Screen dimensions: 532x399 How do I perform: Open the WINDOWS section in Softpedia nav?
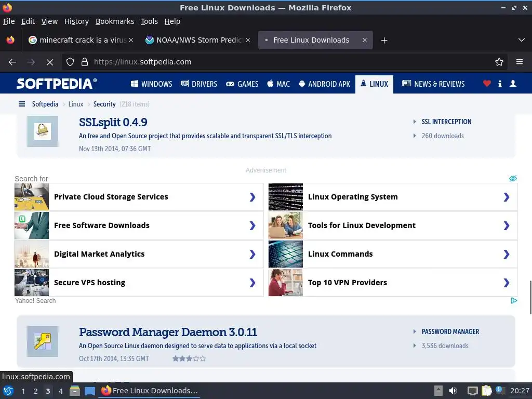point(151,84)
